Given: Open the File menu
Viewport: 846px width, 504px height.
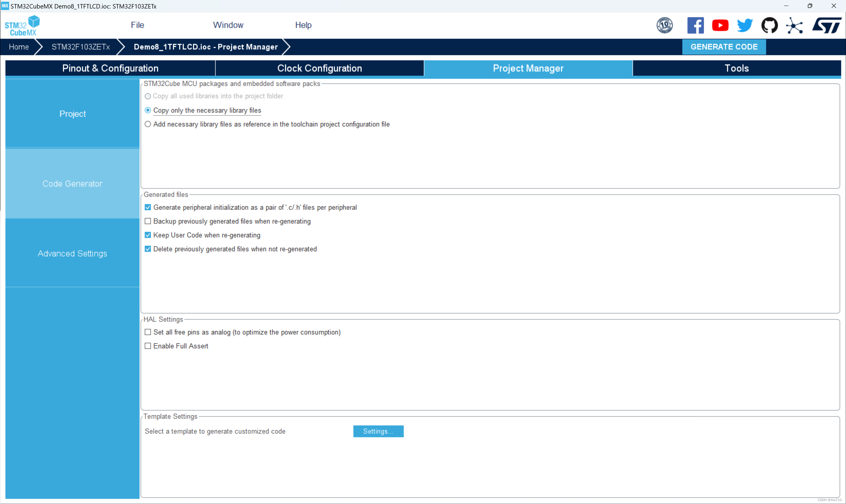Looking at the screenshot, I should click(x=137, y=25).
